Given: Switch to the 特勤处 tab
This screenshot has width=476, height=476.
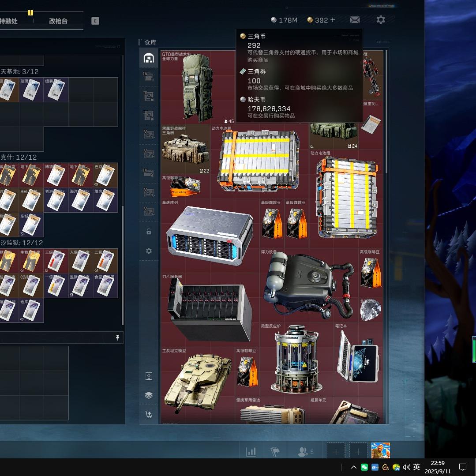Looking at the screenshot, I should click(x=9, y=21).
